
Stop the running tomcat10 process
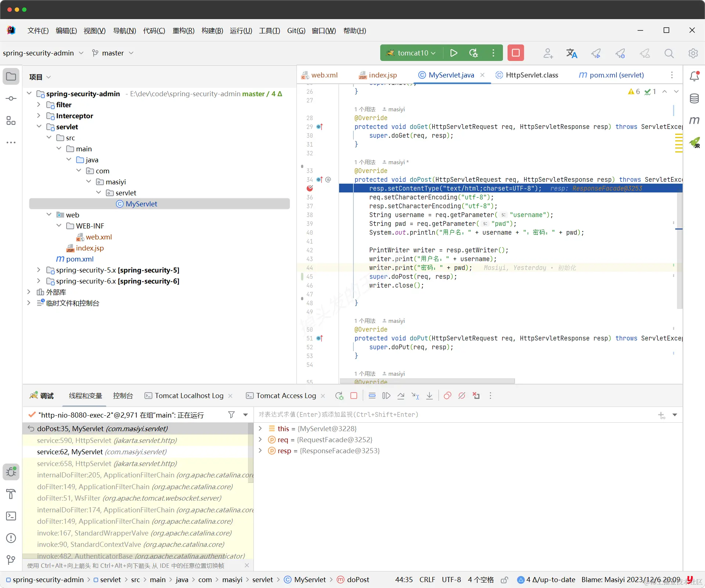click(x=516, y=53)
